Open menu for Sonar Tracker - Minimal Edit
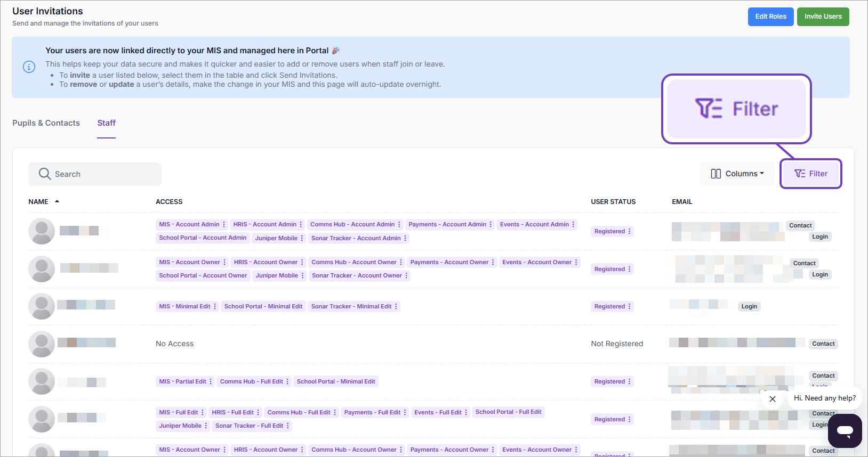The width and height of the screenshot is (868, 457). [396, 306]
